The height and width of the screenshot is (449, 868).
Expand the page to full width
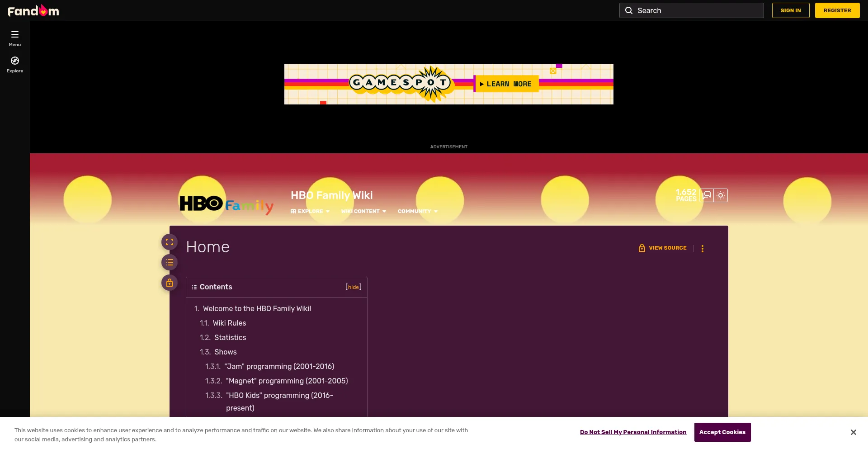tap(170, 242)
